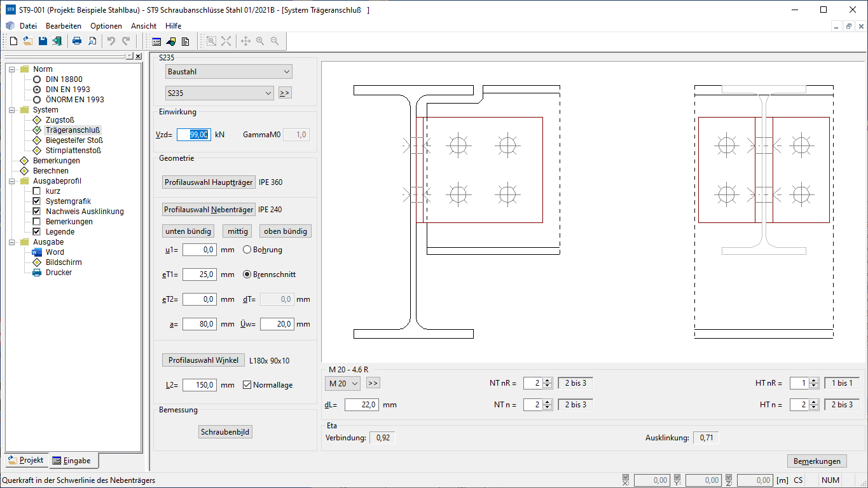The width and height of the screenshot is (868, 488).
Task: Click the Save floppy disk icon
Action: point(43,41)
